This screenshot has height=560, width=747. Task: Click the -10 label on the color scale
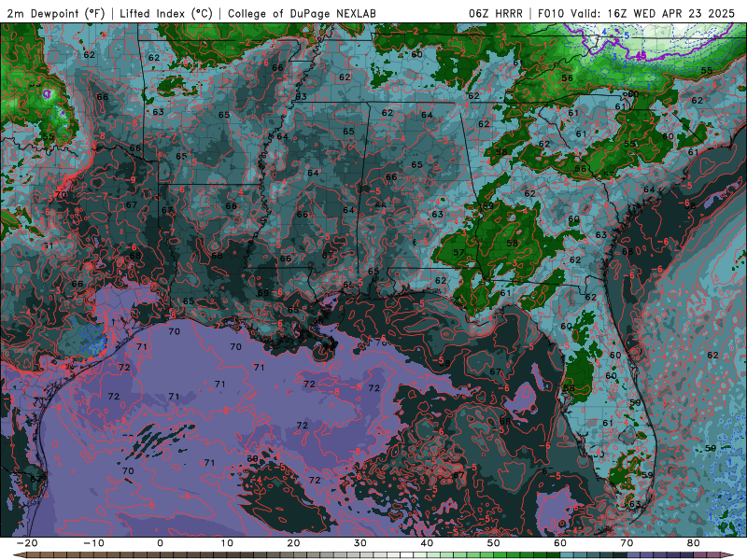tap(93, 543)
